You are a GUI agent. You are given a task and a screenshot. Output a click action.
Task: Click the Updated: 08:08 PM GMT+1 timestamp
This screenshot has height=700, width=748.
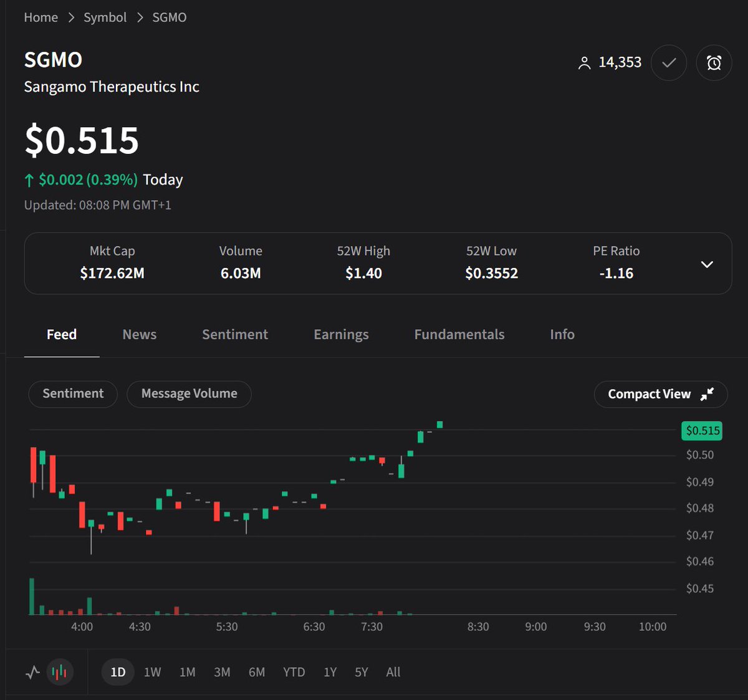(x=98, y=205)
